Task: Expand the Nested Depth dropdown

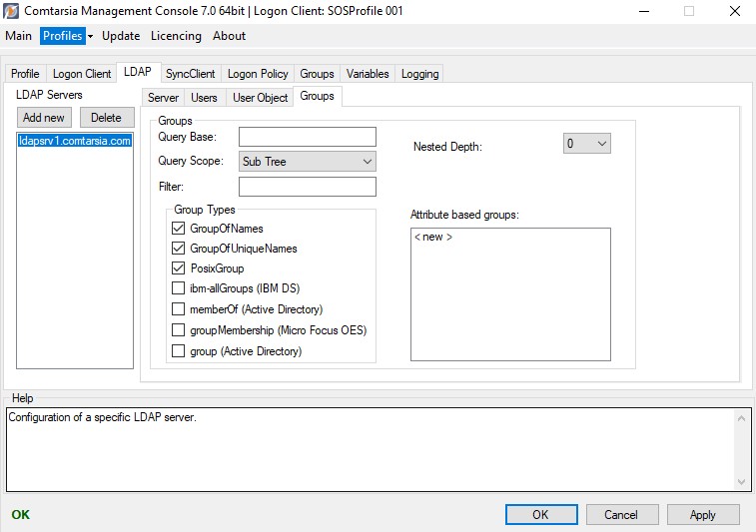Action: (586, 144)
